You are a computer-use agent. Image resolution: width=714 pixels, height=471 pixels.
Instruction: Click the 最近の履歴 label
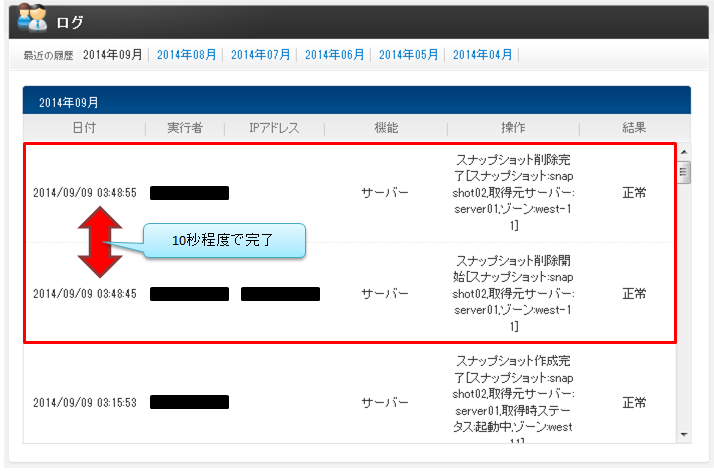48,56
